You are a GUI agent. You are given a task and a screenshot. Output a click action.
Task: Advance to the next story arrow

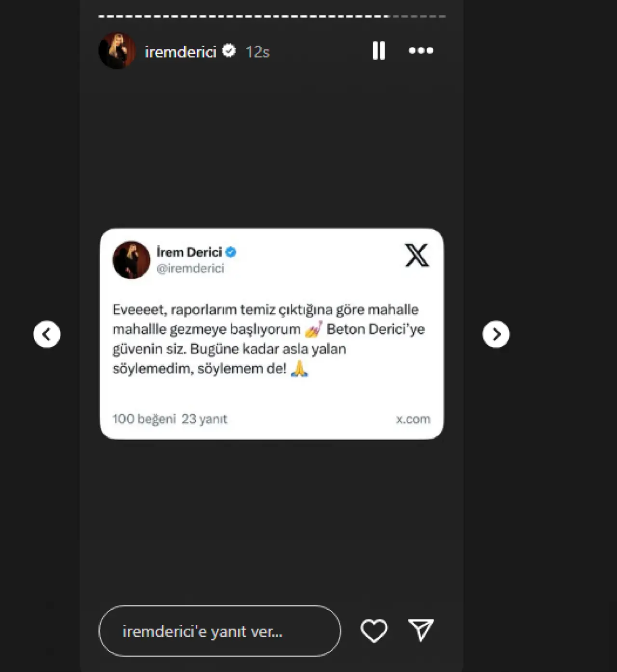tap(496, 334)
